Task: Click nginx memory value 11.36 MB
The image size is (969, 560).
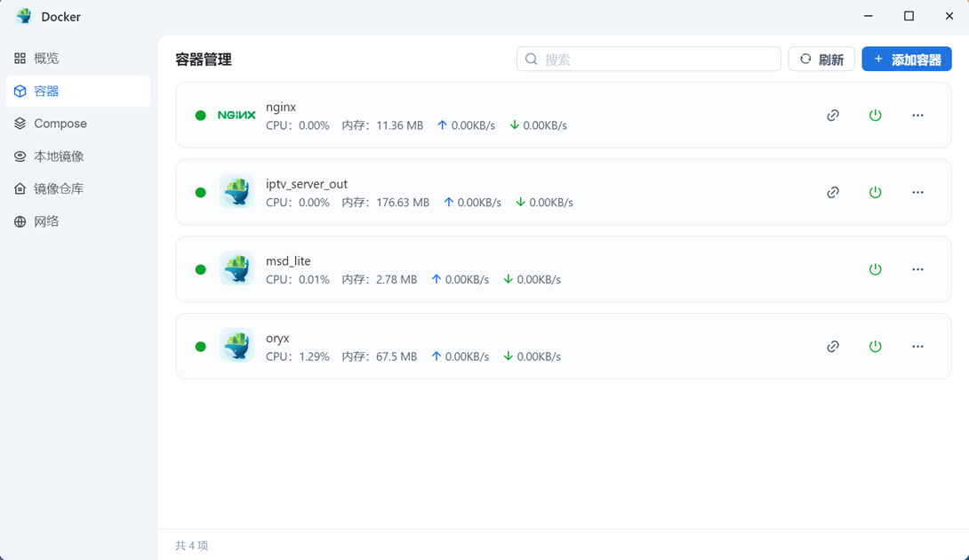Action: pos(400,125)
